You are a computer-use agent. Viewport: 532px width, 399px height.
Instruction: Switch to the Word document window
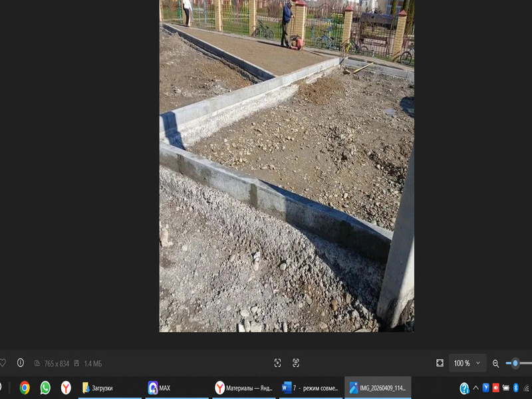pos(311,388)
